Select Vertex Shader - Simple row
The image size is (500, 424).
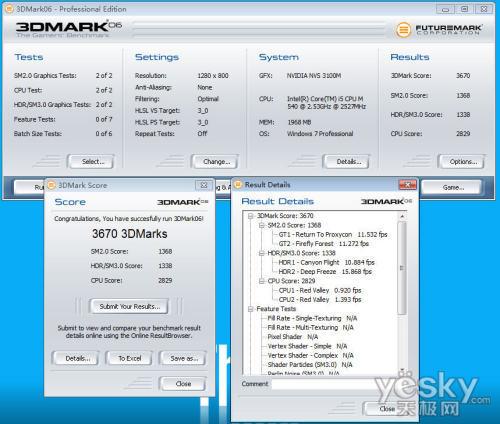(307, 346)
